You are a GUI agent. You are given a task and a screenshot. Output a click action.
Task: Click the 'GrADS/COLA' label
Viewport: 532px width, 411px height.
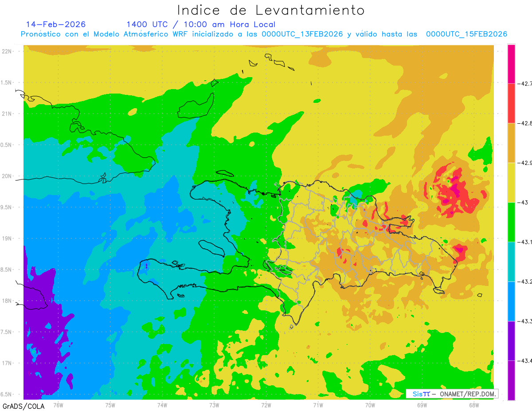(23, 406)
